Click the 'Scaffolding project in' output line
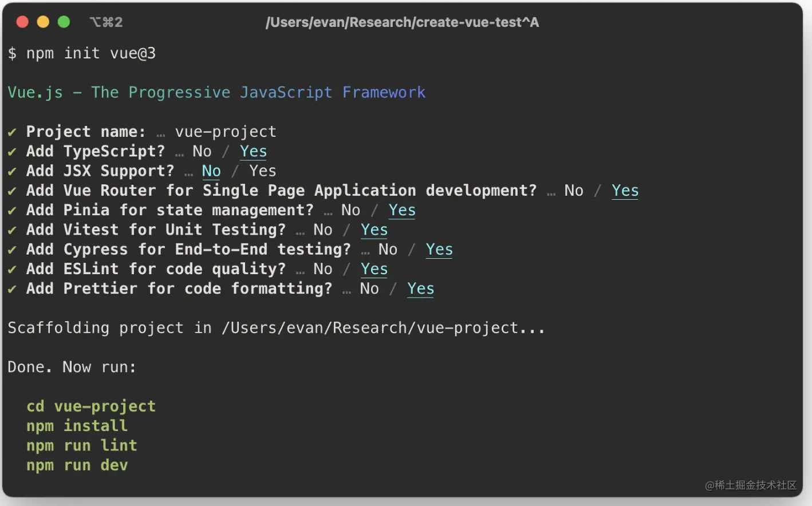812x506 pixels. 277,328
